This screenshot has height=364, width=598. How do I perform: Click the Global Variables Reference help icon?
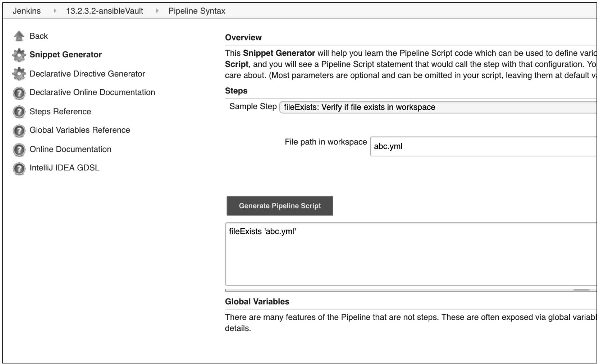pyautogui.click(x=19, y=130)
